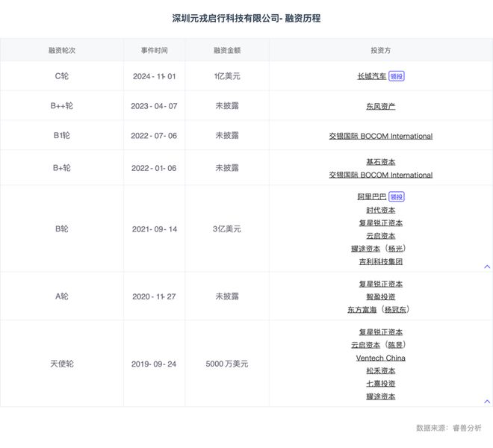Open 复星锐正资本 link in the B轮 row
Viewport: 493px width, 448px height.
click(380, 223)
